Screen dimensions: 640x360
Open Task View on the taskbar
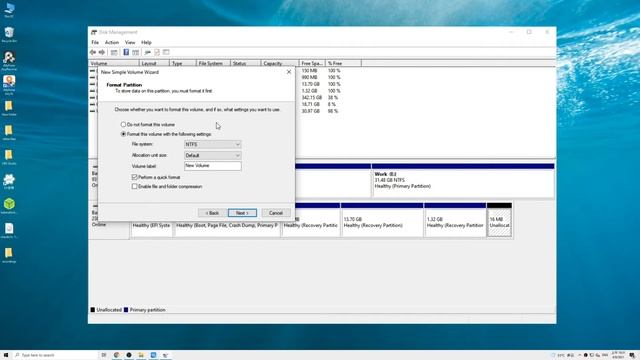tap(104, 355)
